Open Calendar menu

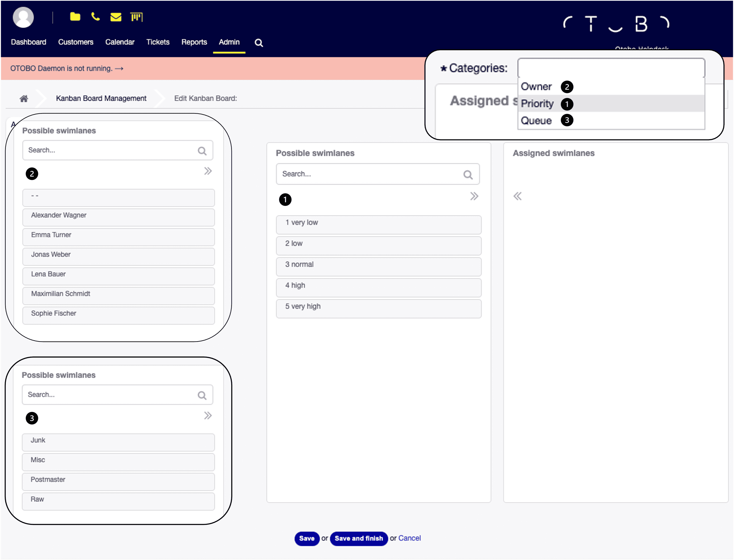120,42
